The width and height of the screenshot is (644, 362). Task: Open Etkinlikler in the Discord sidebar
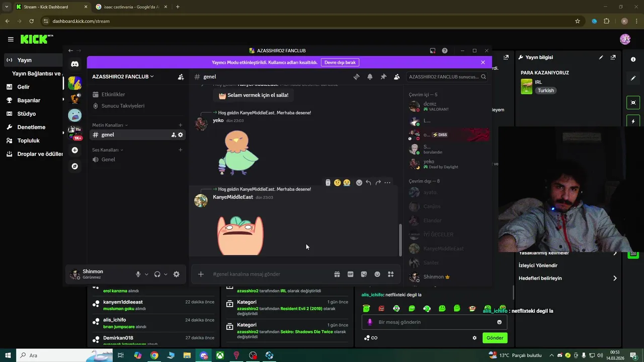[x=137, y=95]
